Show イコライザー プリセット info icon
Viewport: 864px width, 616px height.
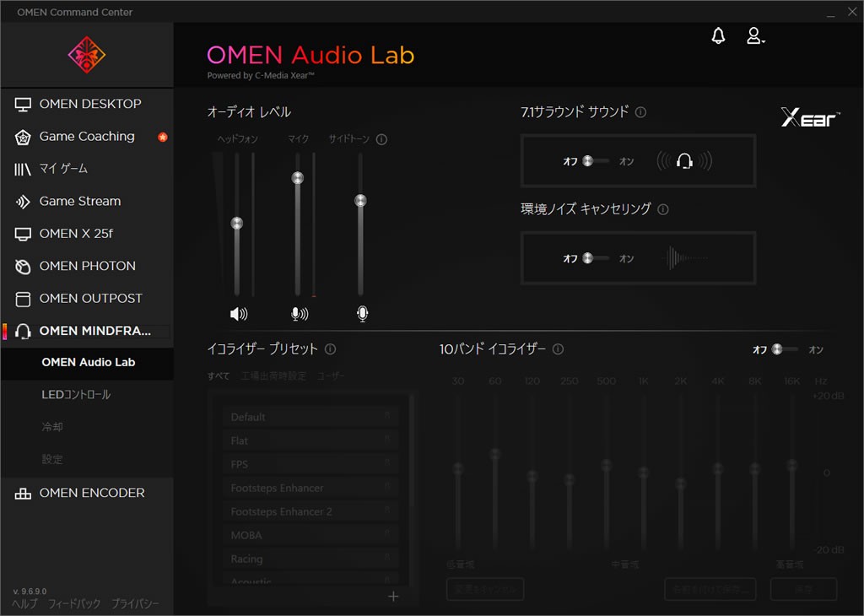(330, 349)
